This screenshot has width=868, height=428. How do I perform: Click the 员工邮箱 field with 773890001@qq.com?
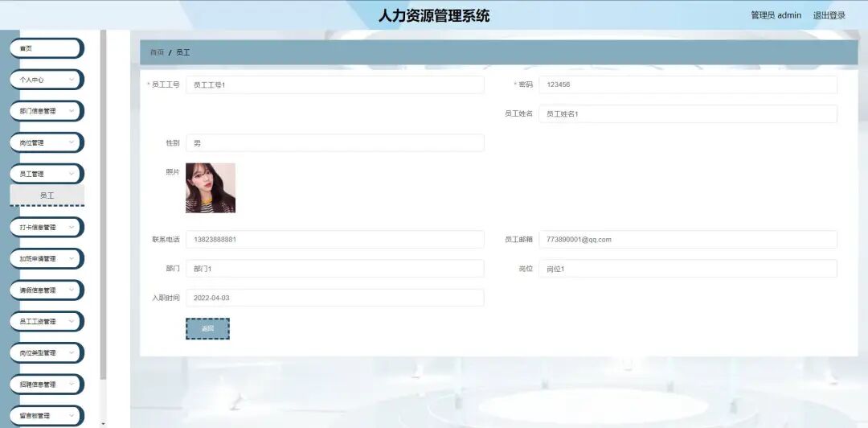[687, 240]
